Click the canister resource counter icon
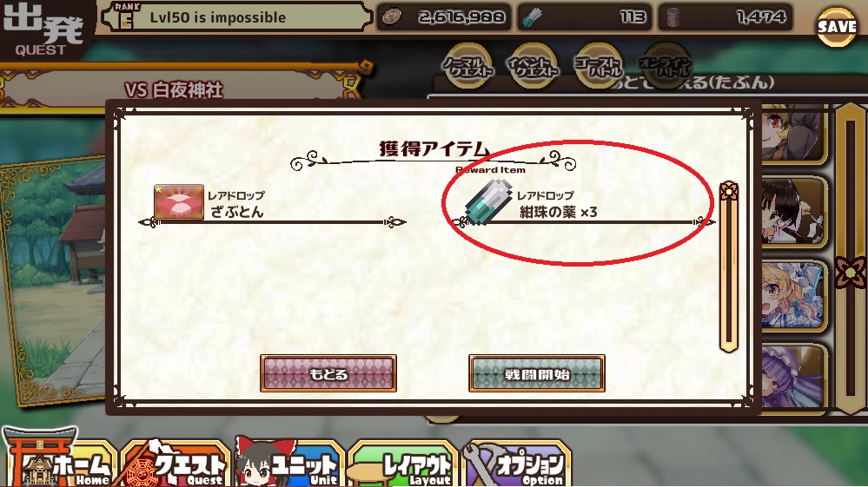868x487 pixels. tap(673, 17)
